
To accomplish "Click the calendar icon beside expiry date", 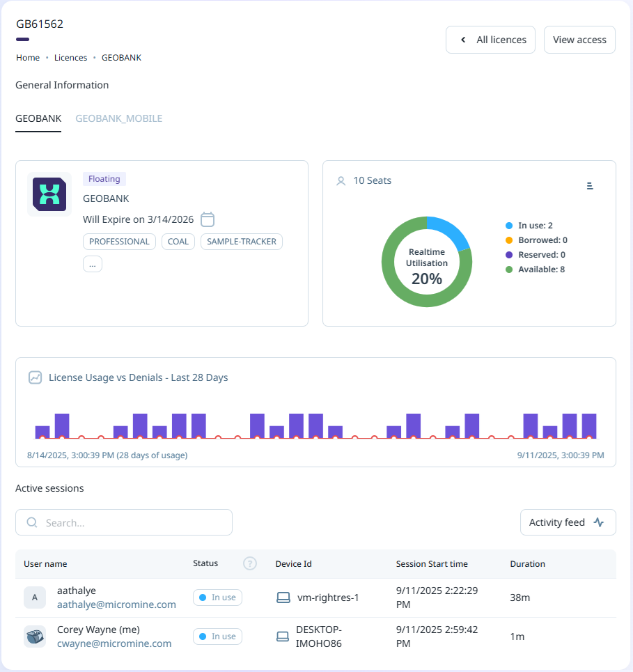I will click(x=208, y=219).
